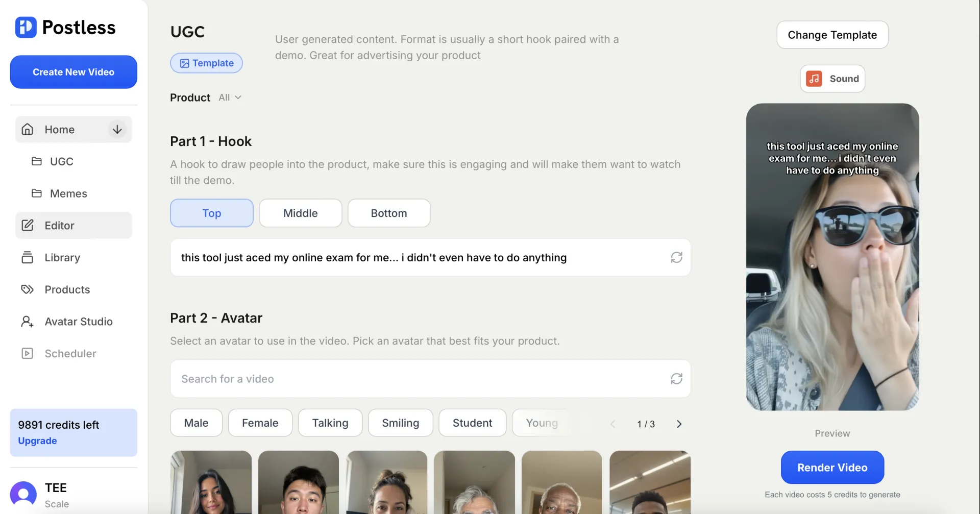The height and width of the screenshot is (514, 980).
Task: Select the first female avatar thumbnail
Action: 211,482
